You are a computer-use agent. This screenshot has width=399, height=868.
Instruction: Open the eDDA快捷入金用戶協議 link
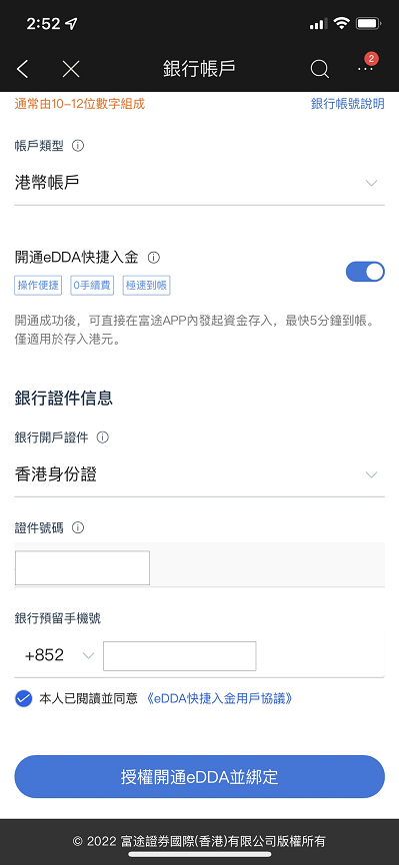click(219, 698)
